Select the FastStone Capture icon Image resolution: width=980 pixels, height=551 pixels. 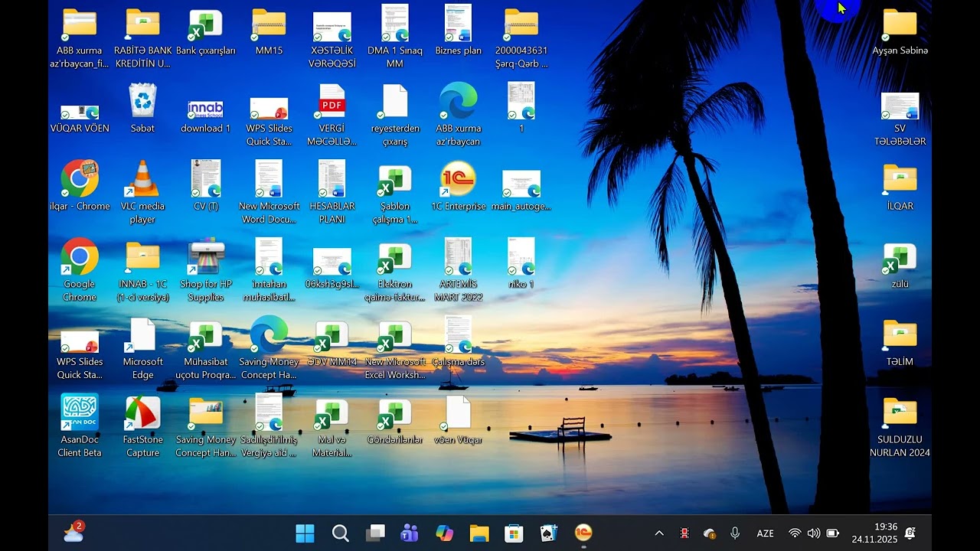pos(142,426)
